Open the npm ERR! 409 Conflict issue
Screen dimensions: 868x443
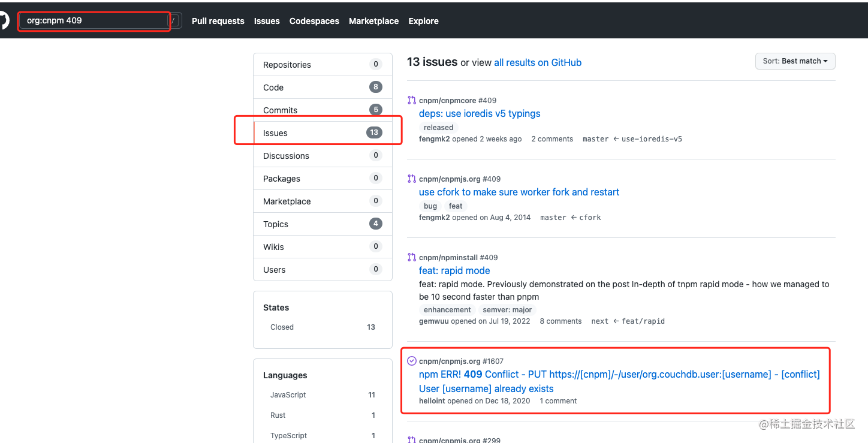(x=619, y=381)
